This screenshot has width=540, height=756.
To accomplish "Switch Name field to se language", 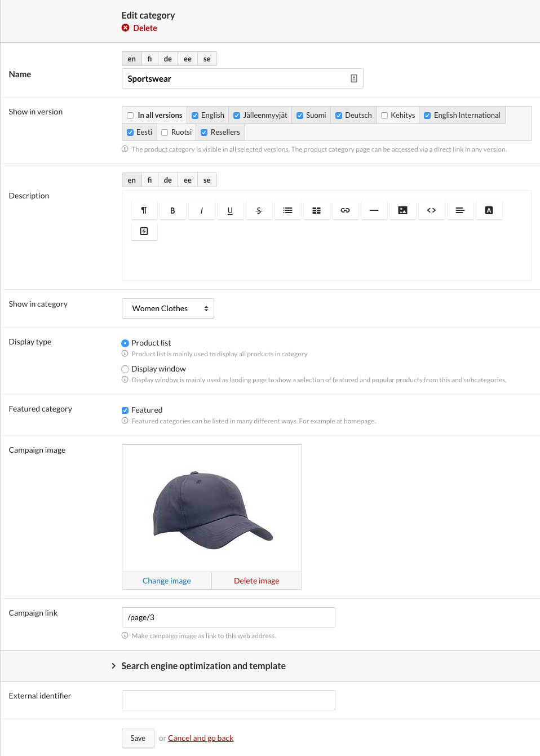I will [x=207, y=59].
